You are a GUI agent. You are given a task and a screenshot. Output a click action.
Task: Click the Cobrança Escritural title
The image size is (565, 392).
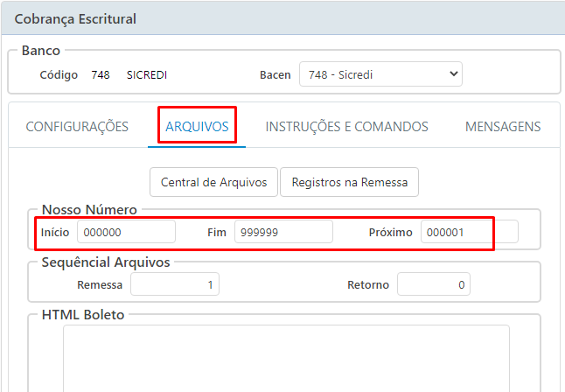(x=75, y=18)
